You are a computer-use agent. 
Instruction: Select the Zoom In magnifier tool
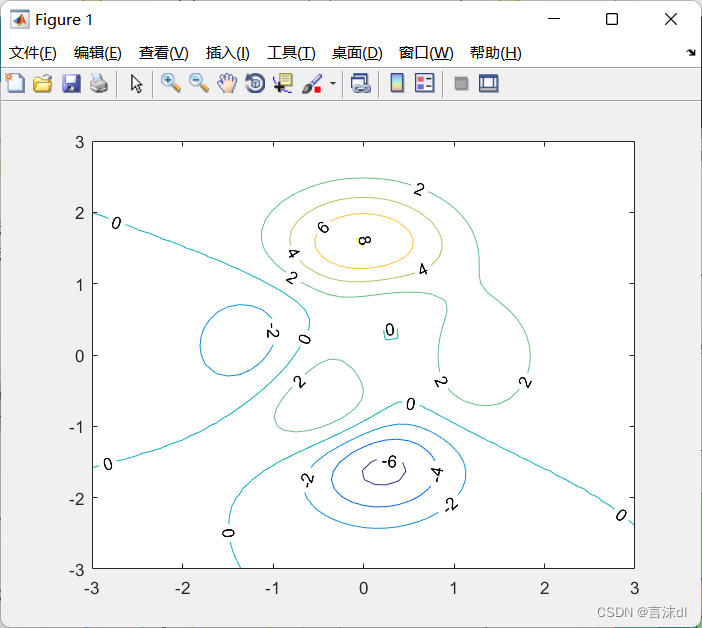171,84
